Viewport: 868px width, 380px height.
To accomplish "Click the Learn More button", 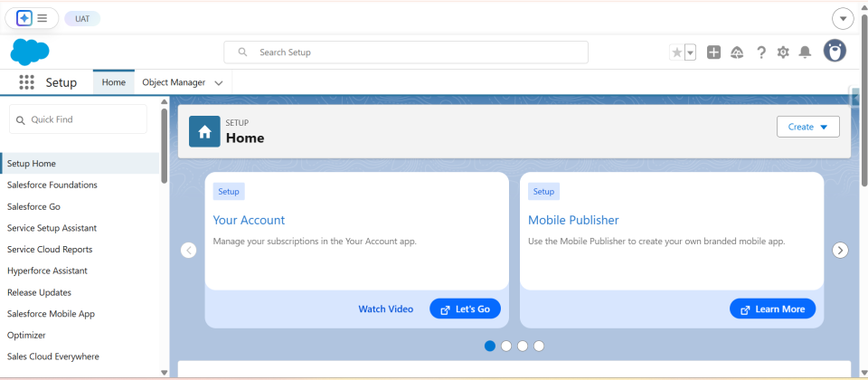I will [x=773, y=309].
